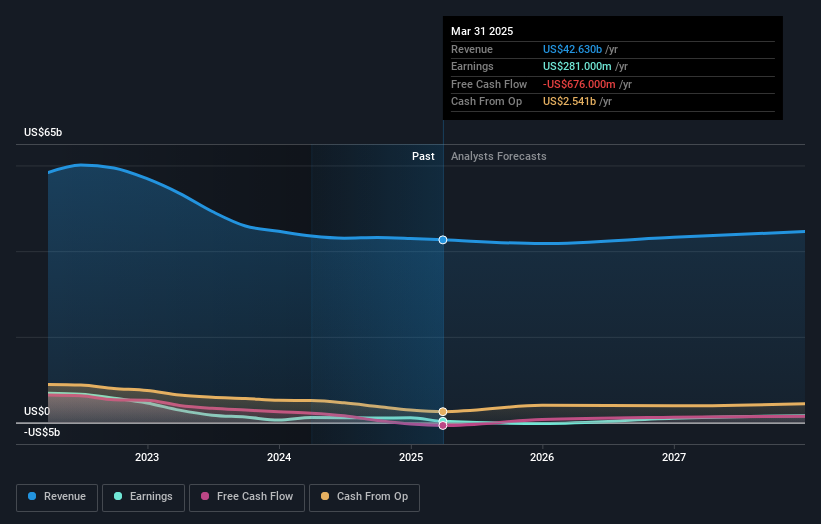Toggle the Cash From Op legend series
821x524 pixels.
click(x=364, y=497)
